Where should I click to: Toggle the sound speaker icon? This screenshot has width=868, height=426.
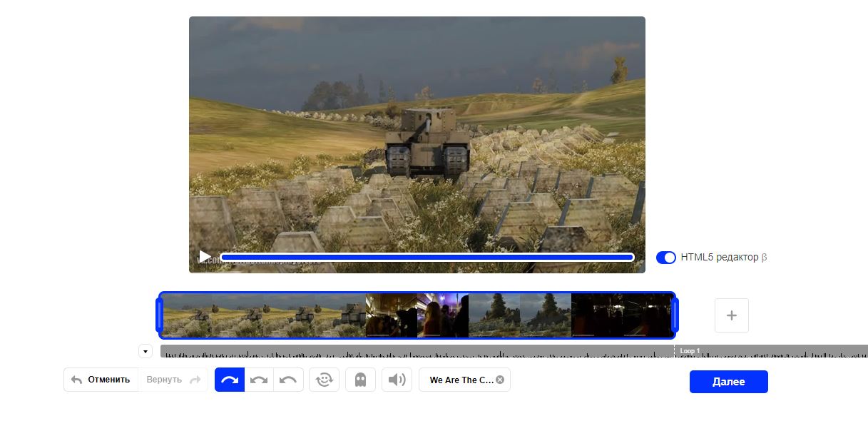(x=397, y=380)
